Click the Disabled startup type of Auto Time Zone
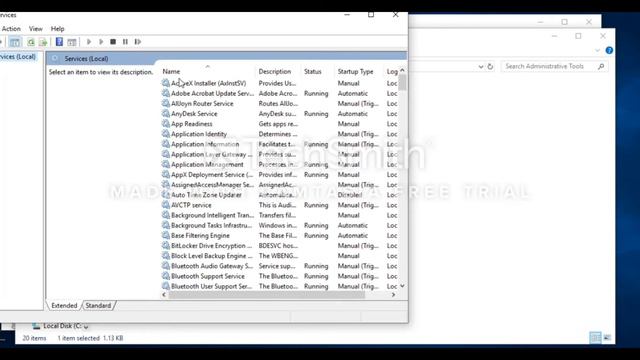 coord(350,195)
